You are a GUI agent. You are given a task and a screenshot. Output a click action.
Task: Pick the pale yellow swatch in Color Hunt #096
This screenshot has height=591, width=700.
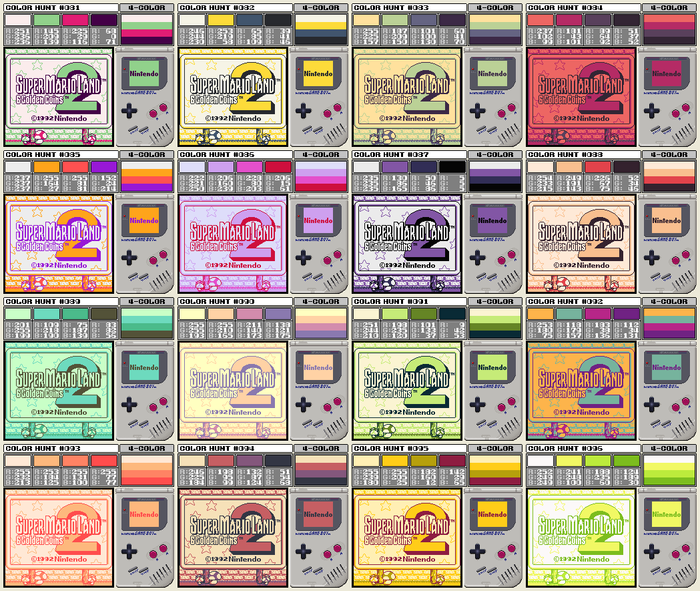click(x=569, y=461)
